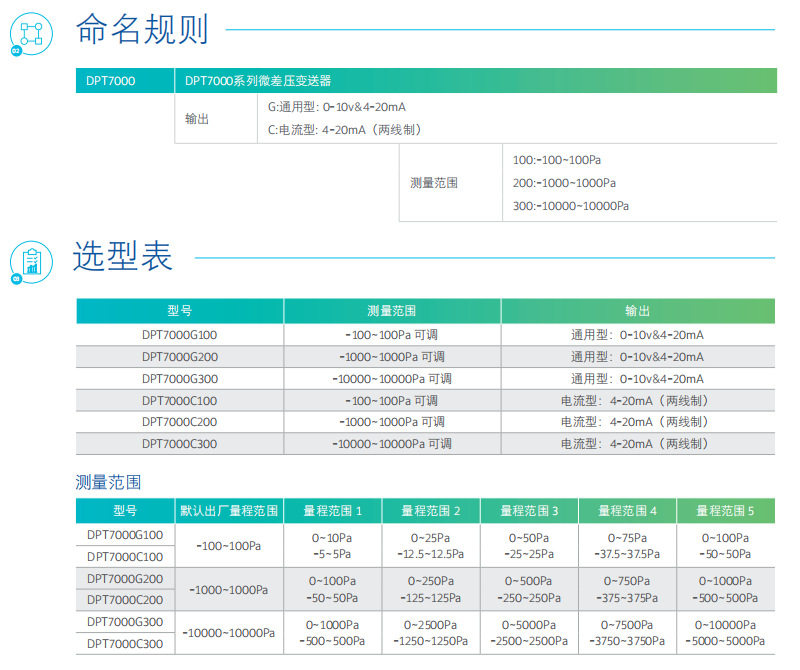800x670 pixels.
Task: Click DPT7000C100 in the selection table
Action: pyautogui.click(x=180, y=401)
